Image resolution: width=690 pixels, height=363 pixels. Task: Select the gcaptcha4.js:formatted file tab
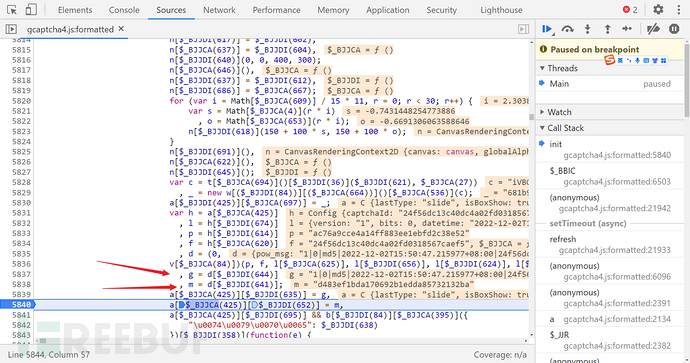tap(70, 29)
